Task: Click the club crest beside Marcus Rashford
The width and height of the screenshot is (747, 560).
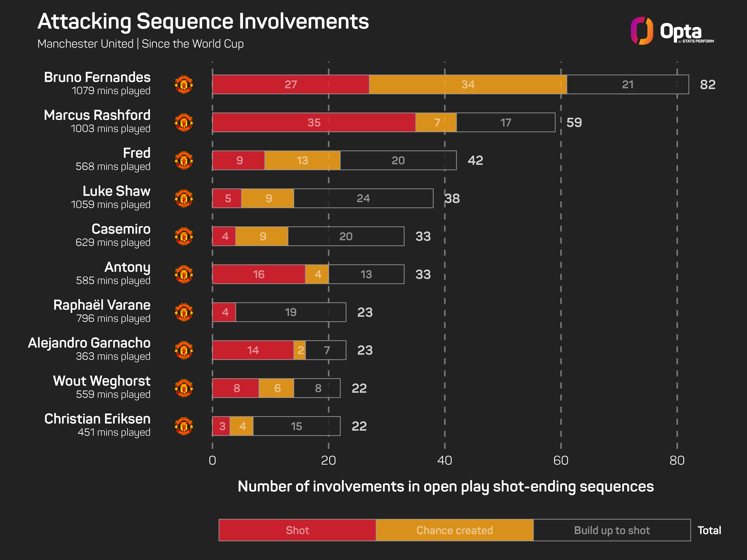Action: (x=184, y=122)
